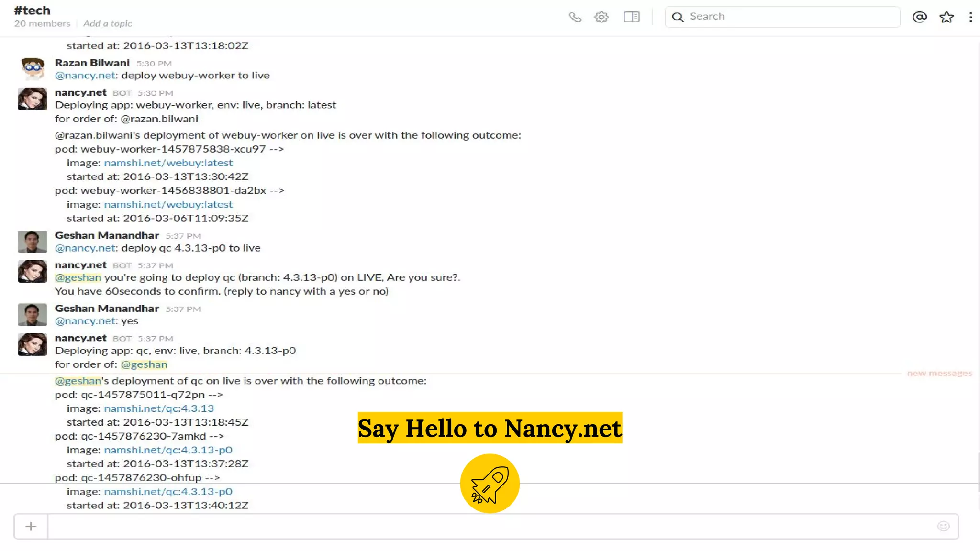980x551 pixels.
Task: Click @geshan mention in confirmation prompt
Action: 78,277
